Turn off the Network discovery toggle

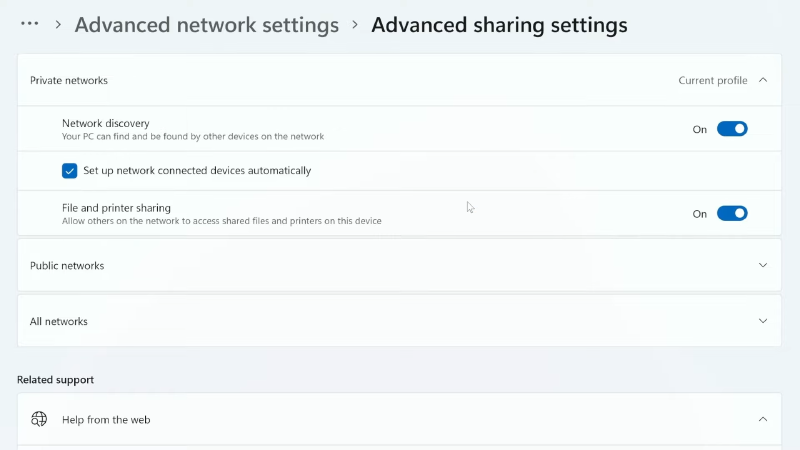732,129
